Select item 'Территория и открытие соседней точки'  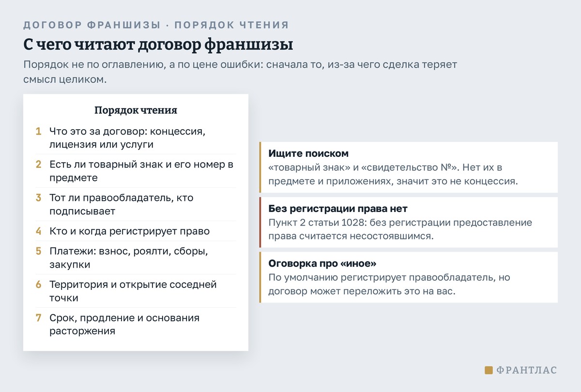[x=136, y=291]
